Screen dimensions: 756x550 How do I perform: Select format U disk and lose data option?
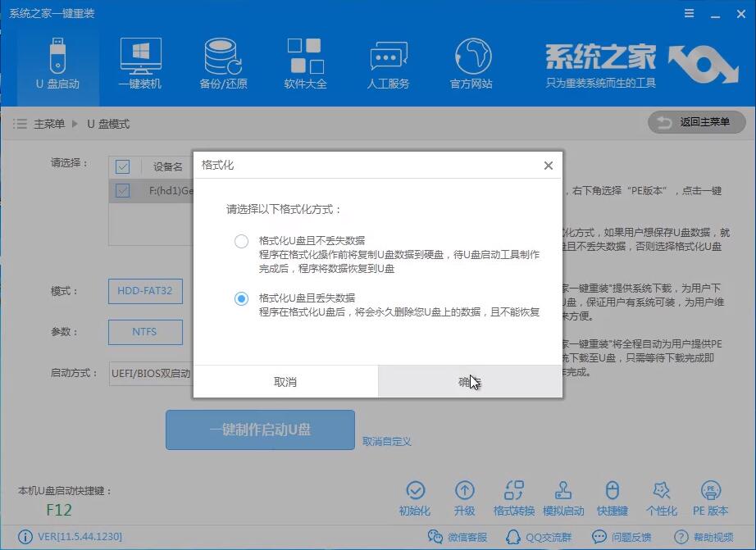241,298
